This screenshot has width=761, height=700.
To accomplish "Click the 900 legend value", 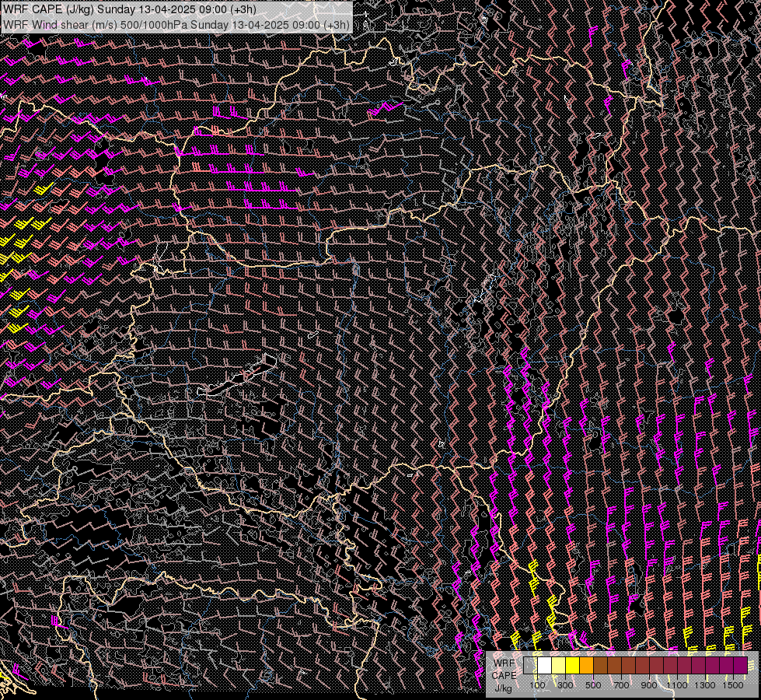I will point(649,685).
